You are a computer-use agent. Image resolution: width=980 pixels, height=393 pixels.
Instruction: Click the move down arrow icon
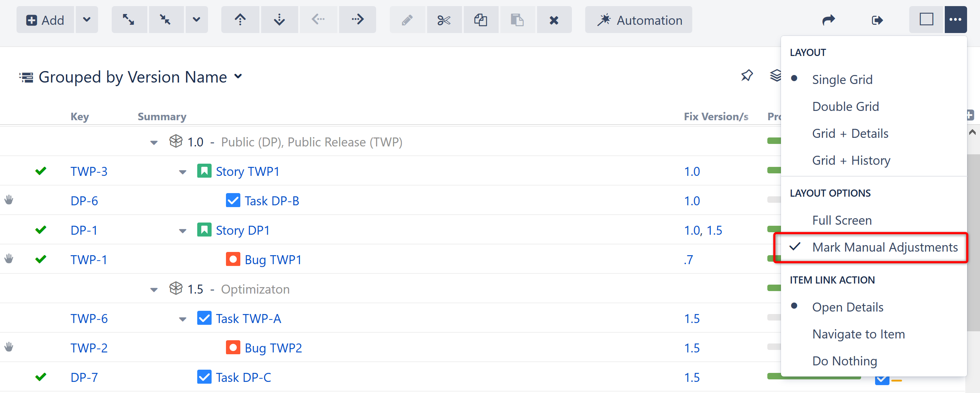279,20
